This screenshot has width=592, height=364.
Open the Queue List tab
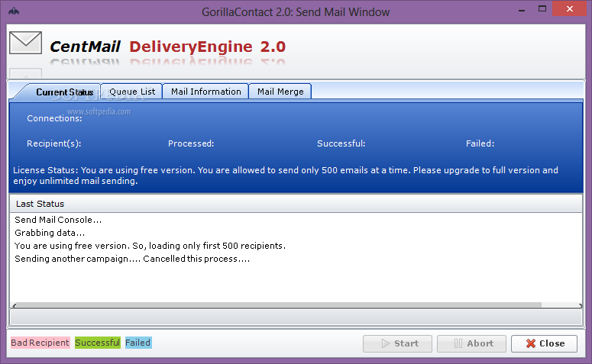132,92
